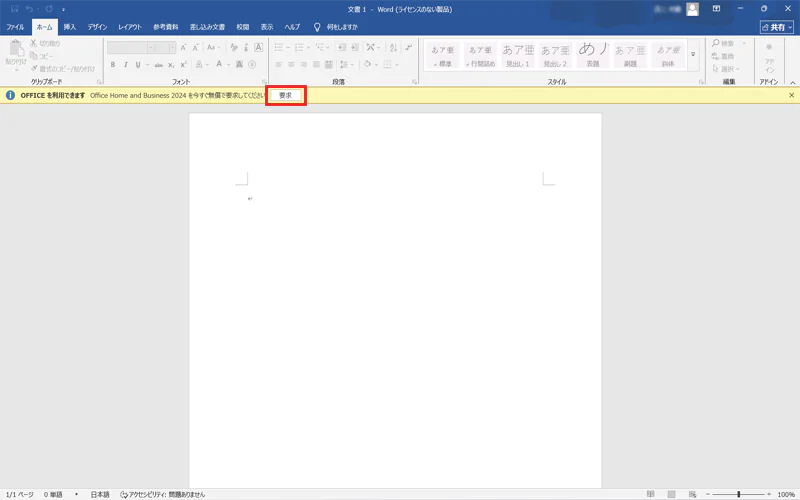Open the Aa change case dropdown
The height and width of the screenshot is (500, 800).
pyautogui.click(x=213, y=47)
